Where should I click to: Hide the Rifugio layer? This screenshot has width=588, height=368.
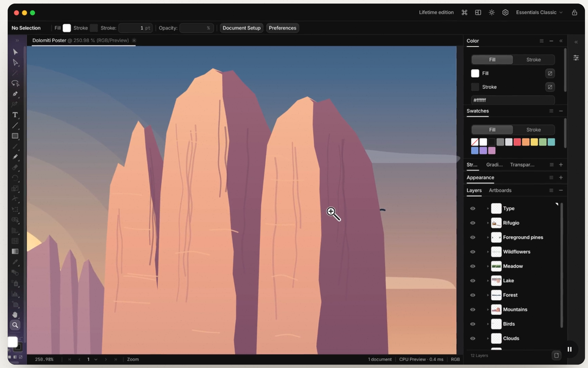coord(473,223)
